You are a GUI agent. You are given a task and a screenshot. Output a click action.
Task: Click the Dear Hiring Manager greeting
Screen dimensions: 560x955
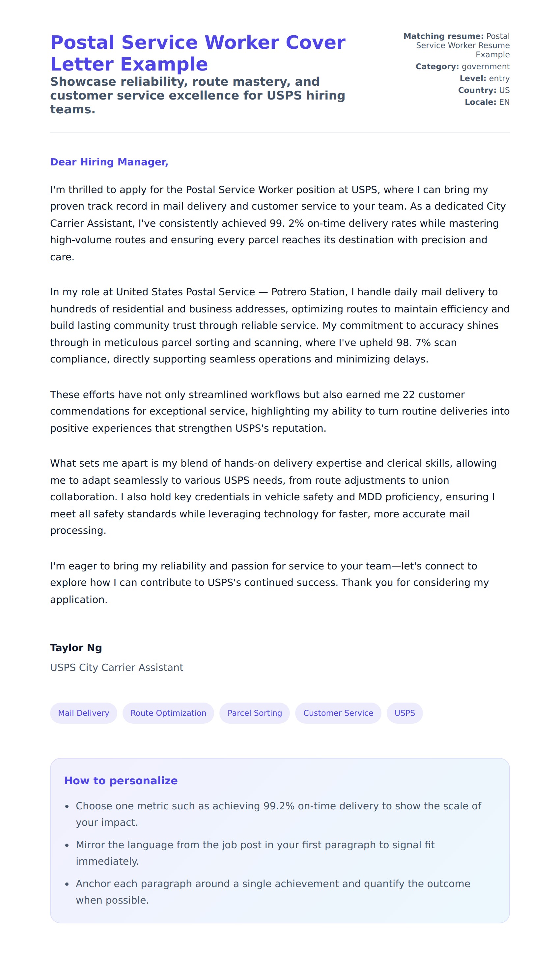pos(109,162)
